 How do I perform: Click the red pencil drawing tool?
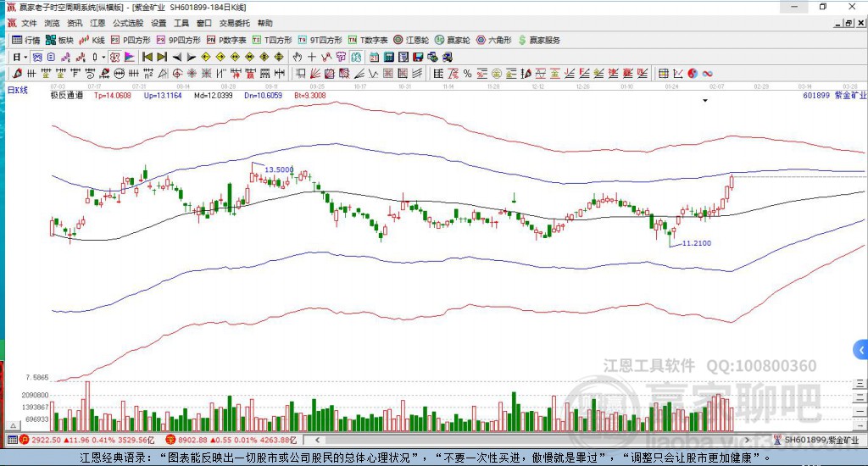17,74
